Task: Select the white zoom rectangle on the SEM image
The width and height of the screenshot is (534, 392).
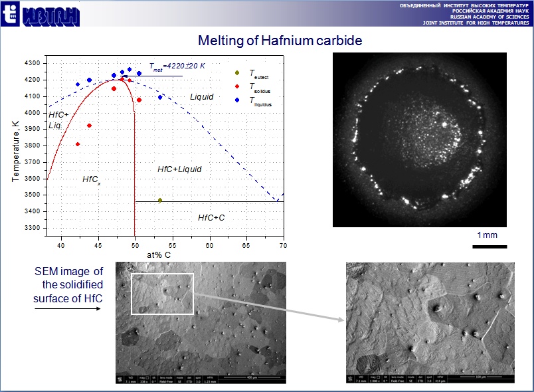Action: click(x=162, y=294)
